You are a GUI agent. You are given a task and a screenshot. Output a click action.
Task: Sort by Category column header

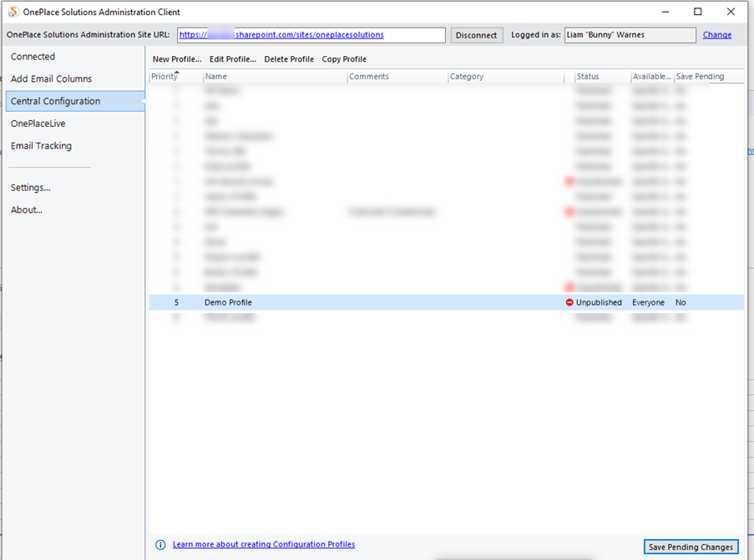[x=506, y=77]
